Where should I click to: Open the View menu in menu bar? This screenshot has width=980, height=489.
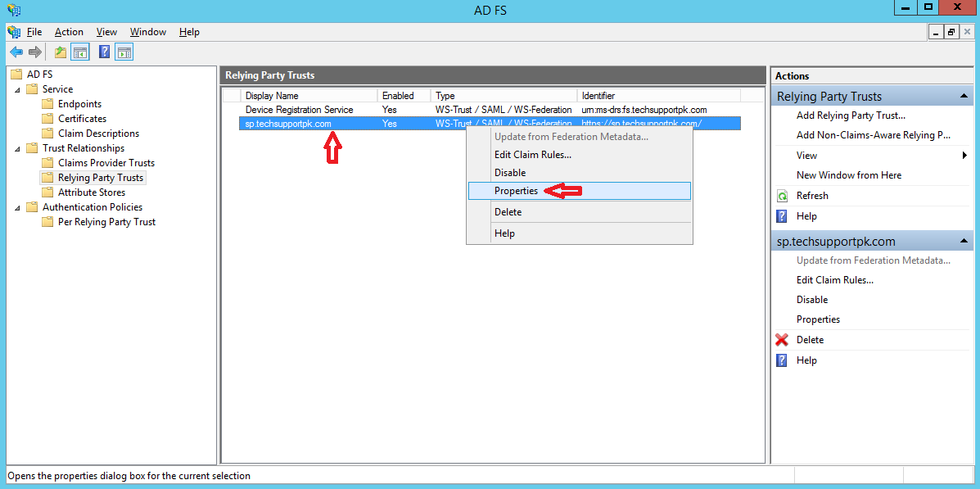(x=107, y=31)
